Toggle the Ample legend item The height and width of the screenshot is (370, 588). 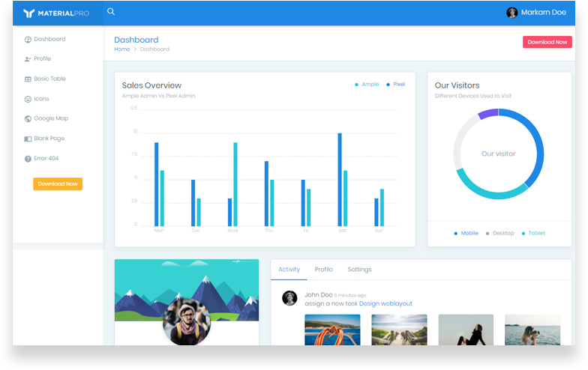pos(367,85)
